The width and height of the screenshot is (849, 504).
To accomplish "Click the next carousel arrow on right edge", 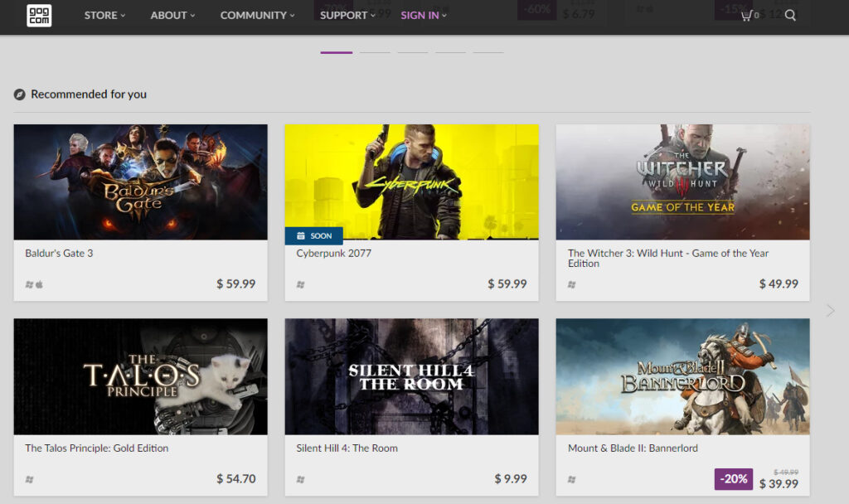I will (x=830, y=310).
